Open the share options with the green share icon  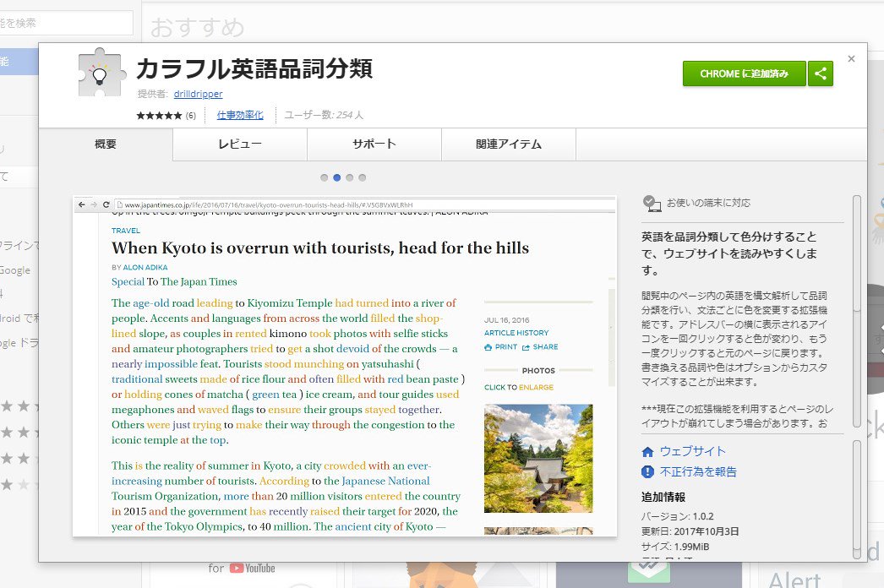coord(820,74)
